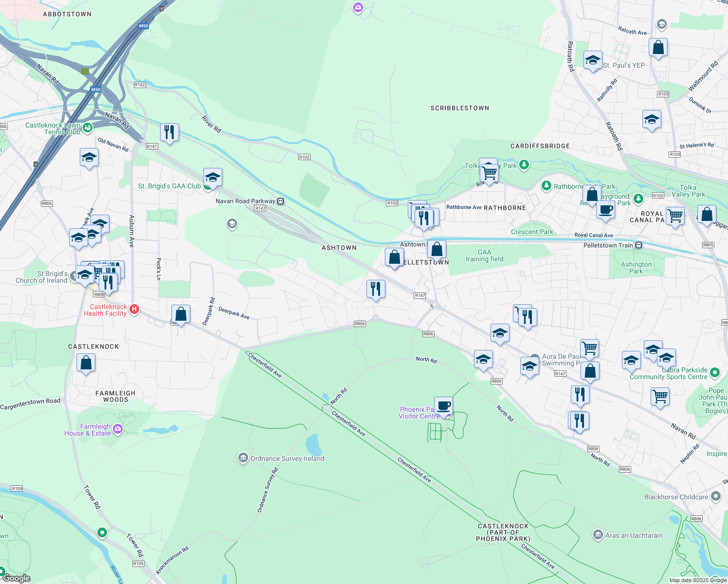This screenshot has height=584, width=728.
Task: Click the shopping cart marker near Aura De Paul
Action: (x=589, y=348)
